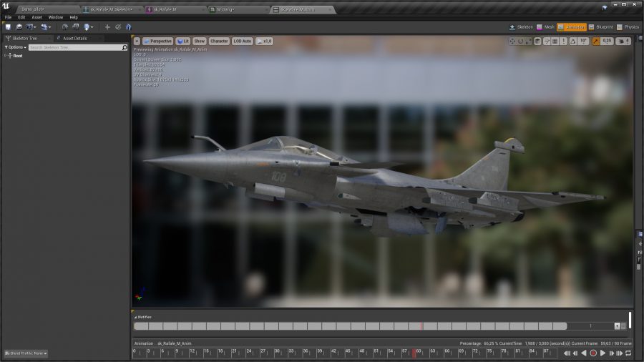Viewport: 644px width, 362px height.
Task: Expand the Root bone in tree
Action: pyautogui.click(x=5, y=56)
